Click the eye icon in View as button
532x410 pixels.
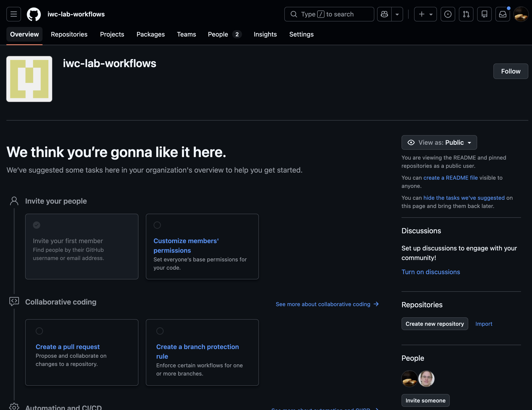coord(411,143)
